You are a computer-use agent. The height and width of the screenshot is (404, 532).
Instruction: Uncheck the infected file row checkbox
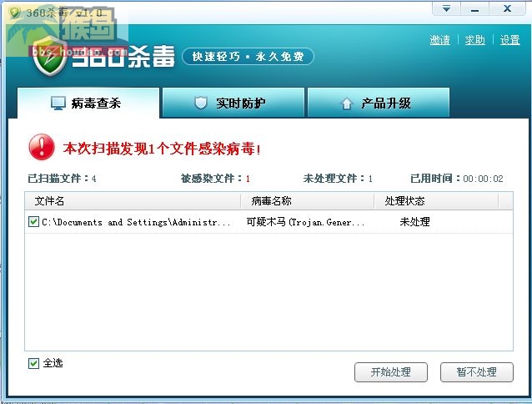pos(33,222)
